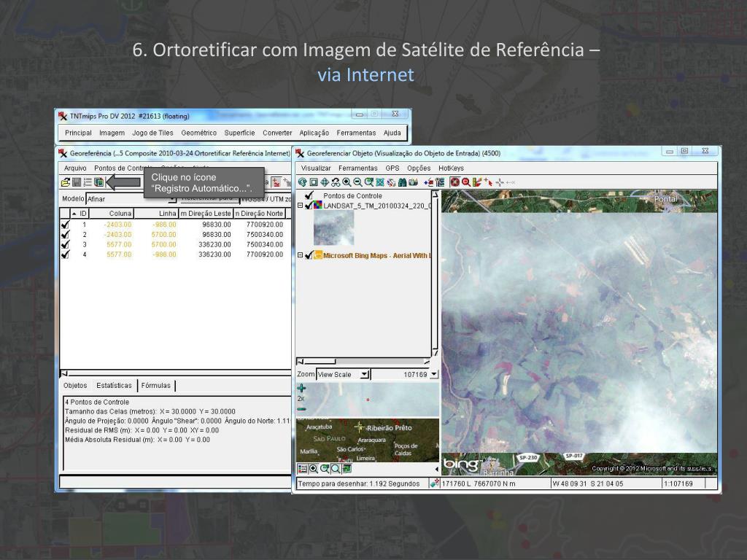Click the square full-view icon in viewer toolbar
The width and height of the screenshot is (747, 560).
[x=314, y=182]
